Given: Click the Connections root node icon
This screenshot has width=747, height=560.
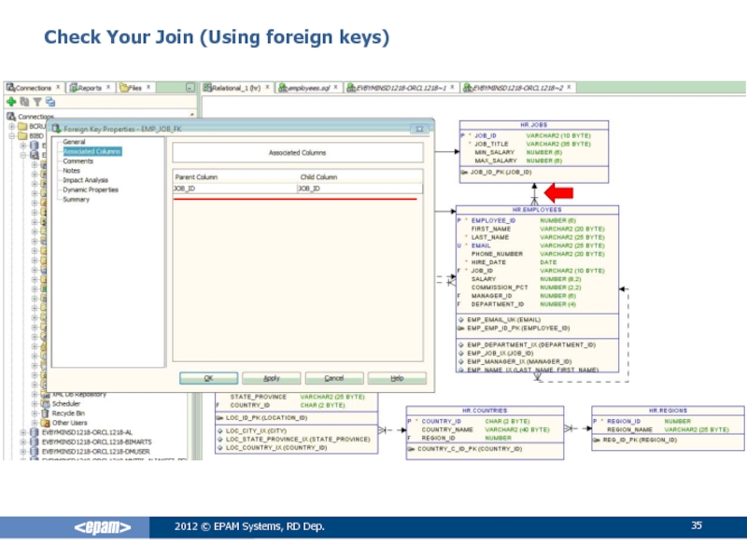Looking at the screenshot, I should click(x=11, y=116).
